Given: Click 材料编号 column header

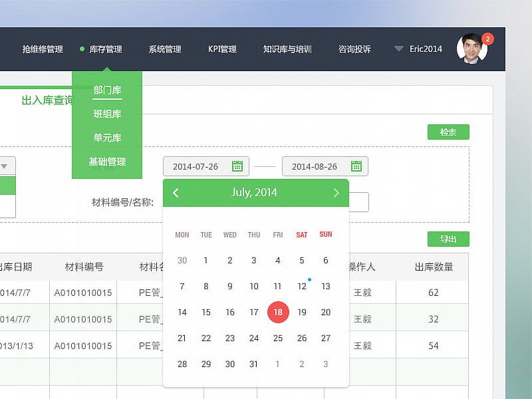Looking at the screenshot, I should (x=84, y=267).
